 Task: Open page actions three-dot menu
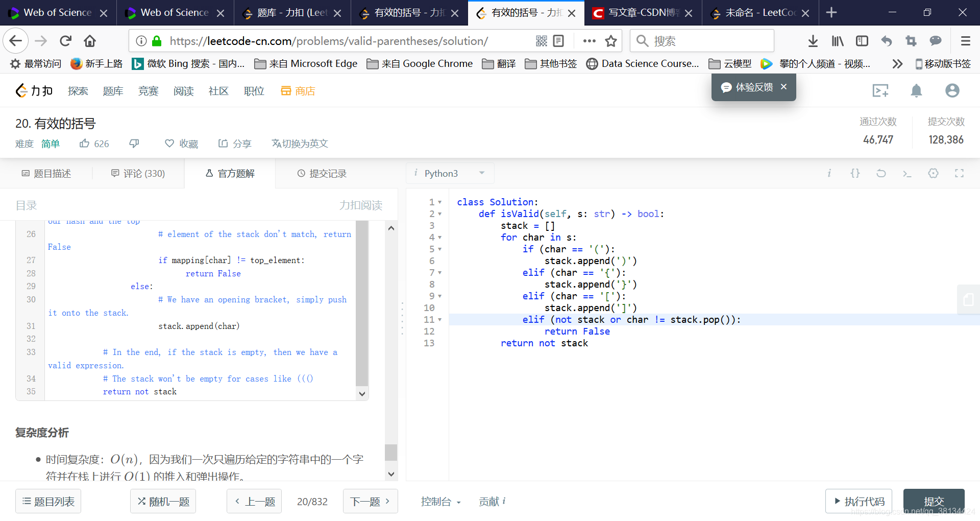(589, 41)
